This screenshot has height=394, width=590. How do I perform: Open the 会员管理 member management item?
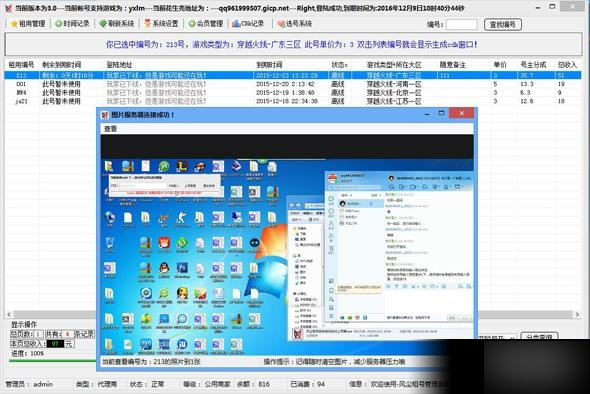click(206, 24)
